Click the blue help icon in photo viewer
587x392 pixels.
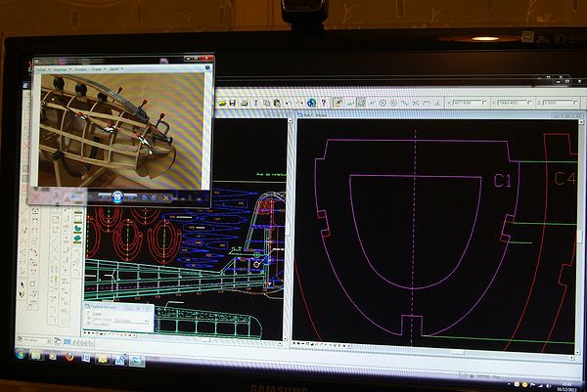click(x=207, y=67)
